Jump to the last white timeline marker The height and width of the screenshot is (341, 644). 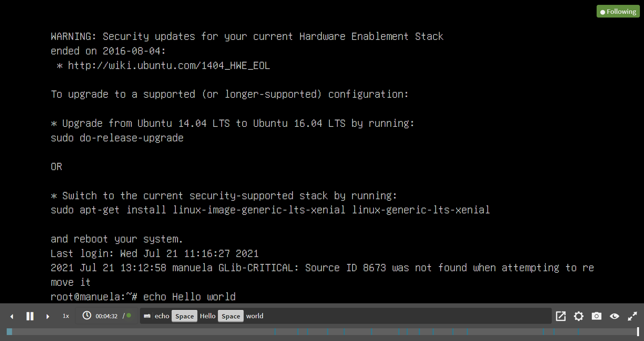[x=638, y=331]
